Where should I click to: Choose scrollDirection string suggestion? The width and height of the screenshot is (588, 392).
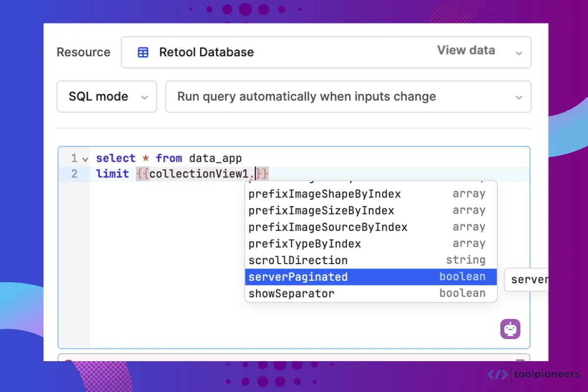point(371,261)
